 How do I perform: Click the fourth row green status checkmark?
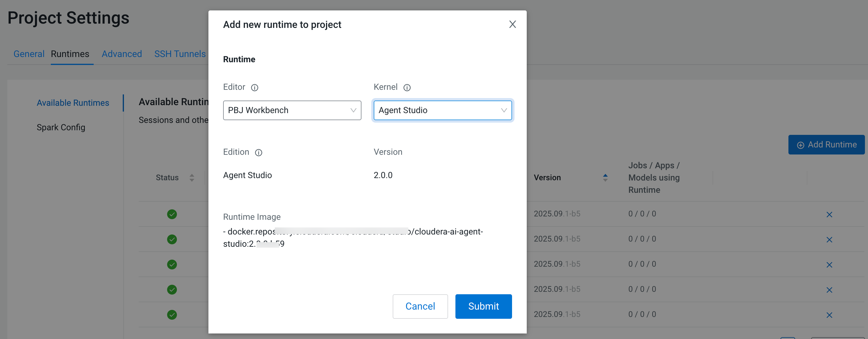[x=172, y=289]
